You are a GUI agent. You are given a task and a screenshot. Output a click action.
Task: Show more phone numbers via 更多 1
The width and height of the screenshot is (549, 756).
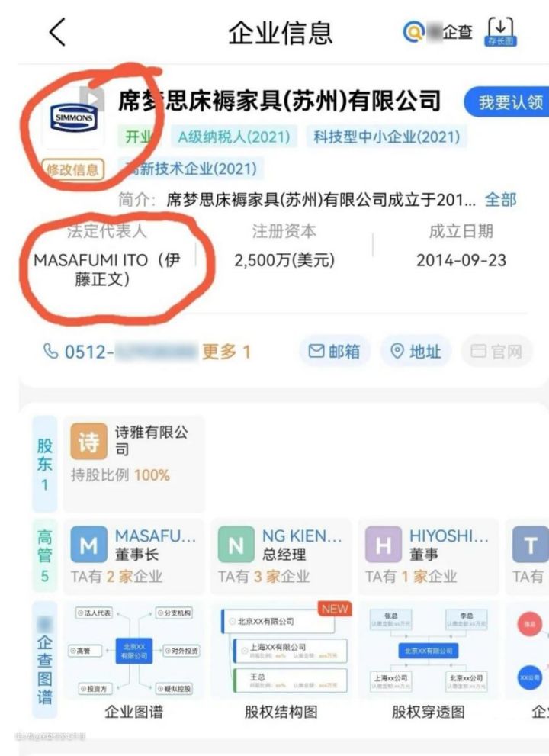point(226,352)
